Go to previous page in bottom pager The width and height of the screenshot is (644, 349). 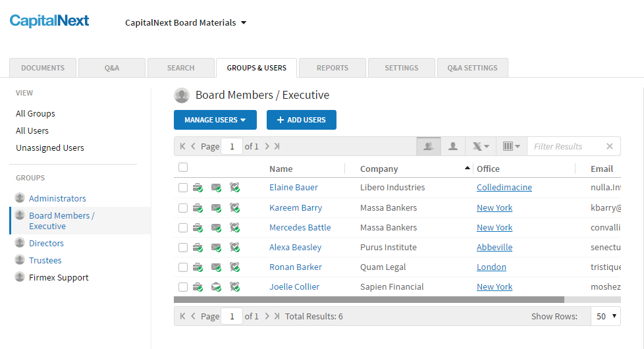(193, 316)
